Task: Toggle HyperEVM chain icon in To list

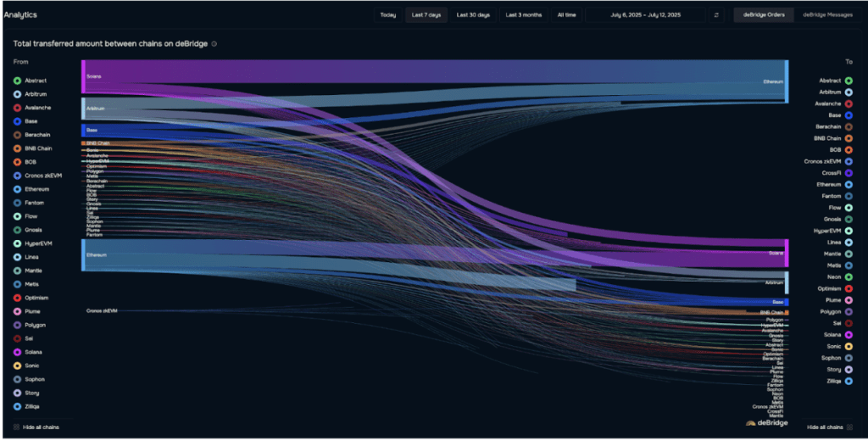Action: pyautogui.click(x=849, y=231)
